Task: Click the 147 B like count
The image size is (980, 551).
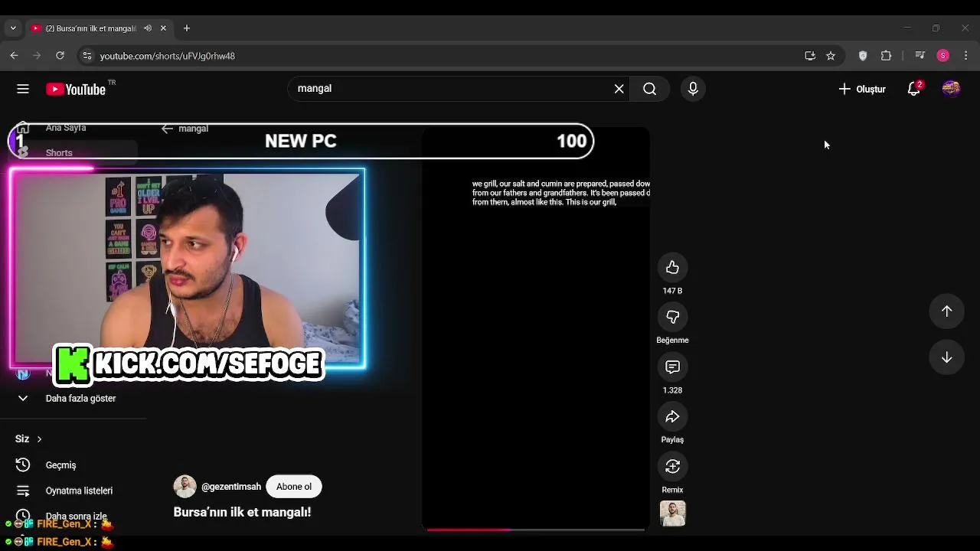Action: click(x=672, y=291)
